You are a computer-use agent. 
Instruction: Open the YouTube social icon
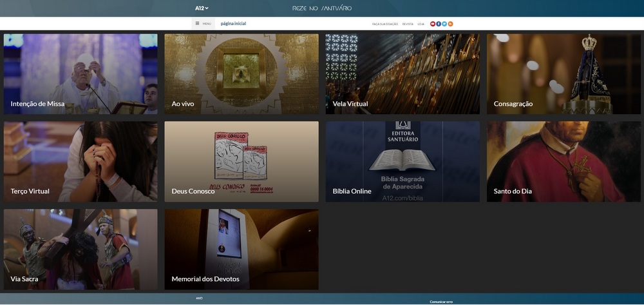[433, 24]
